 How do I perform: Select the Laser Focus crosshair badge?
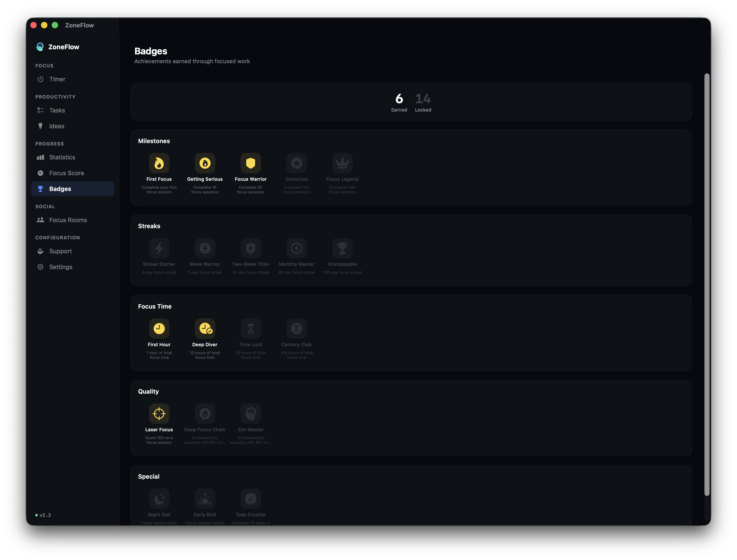pos(159,413)
